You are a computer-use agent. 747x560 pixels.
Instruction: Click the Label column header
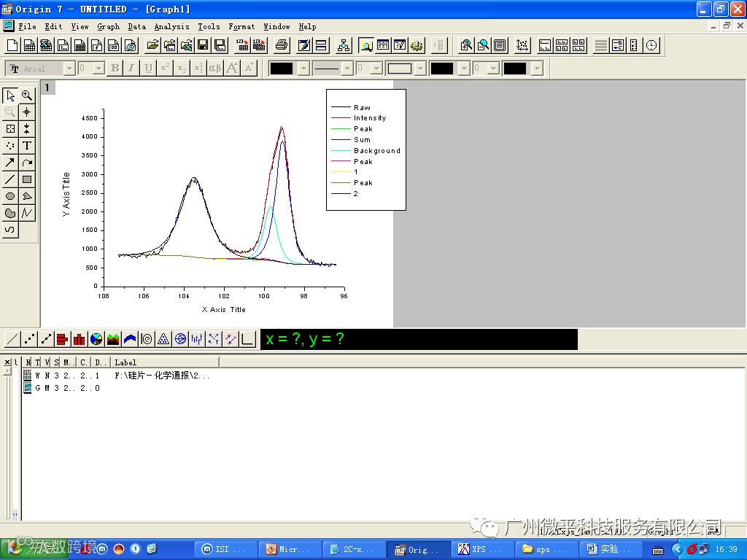coord(165,362)
